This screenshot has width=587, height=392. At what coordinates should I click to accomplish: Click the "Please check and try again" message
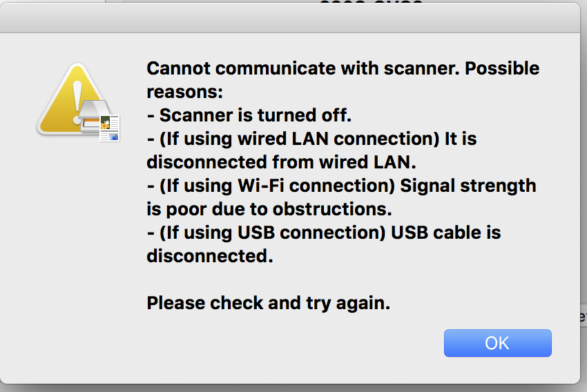268,303
